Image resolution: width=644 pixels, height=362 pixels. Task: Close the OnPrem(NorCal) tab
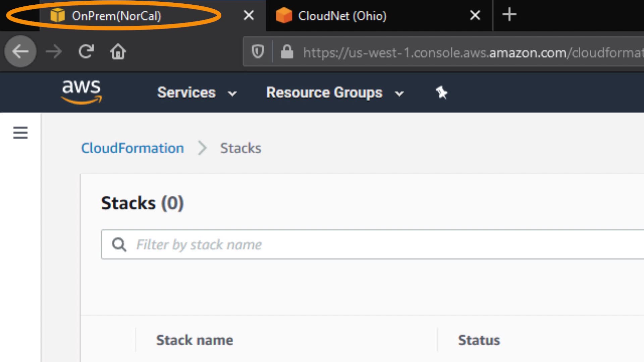click(249, 15)
